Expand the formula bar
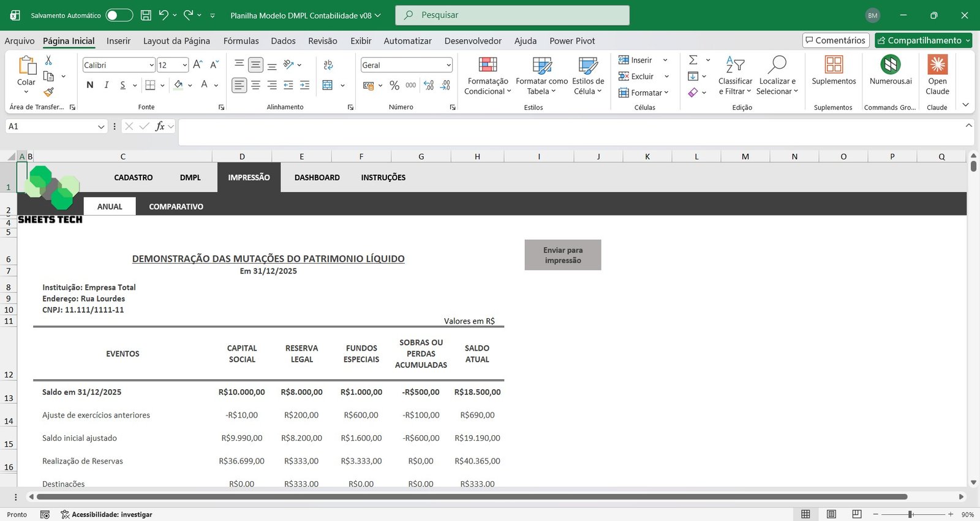The height and width of the screenshot is (521, 980). pyautogui.click(x=968, y=126)
